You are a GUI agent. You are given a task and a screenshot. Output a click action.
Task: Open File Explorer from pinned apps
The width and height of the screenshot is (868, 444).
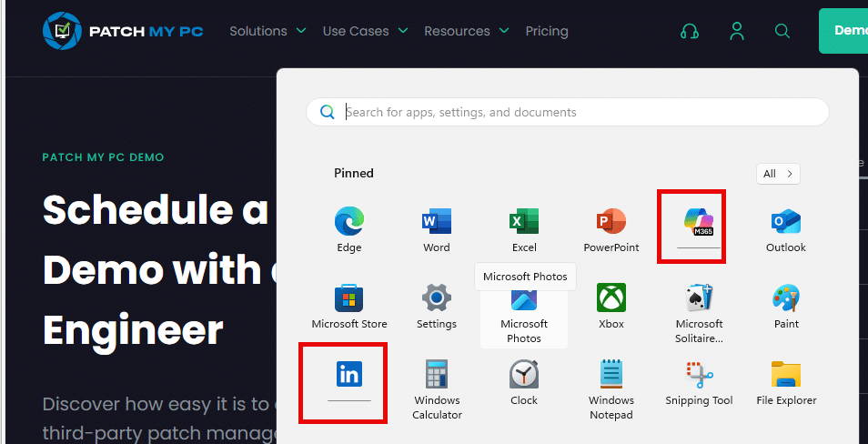click(786, 382)
